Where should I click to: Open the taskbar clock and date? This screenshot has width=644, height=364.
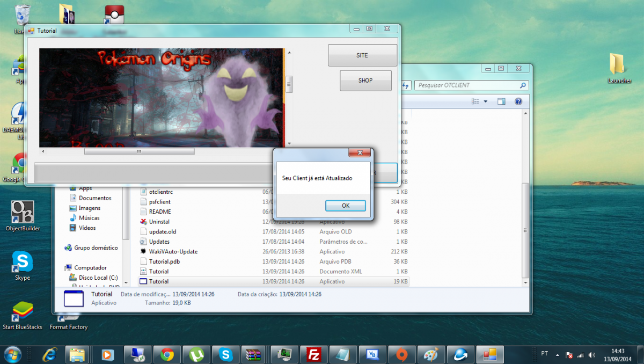(618, 354)
